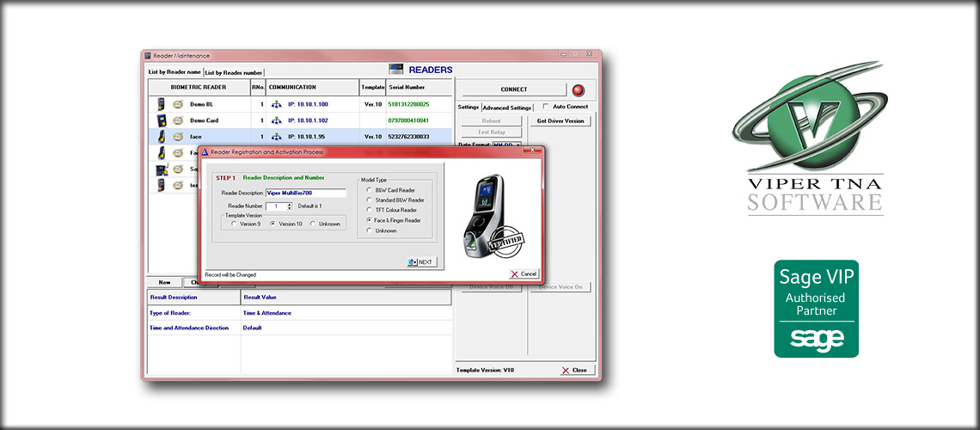Click the Sage VIP Authorised Partner badge
This screenshot has width=980, height=430.
click(817, 309)
